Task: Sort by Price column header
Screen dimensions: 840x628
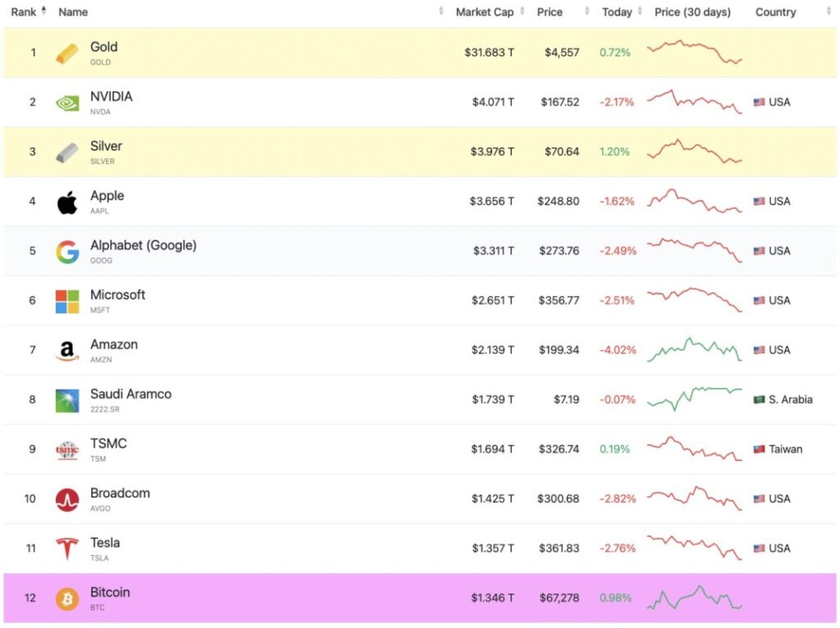Action: pos(550,12)
